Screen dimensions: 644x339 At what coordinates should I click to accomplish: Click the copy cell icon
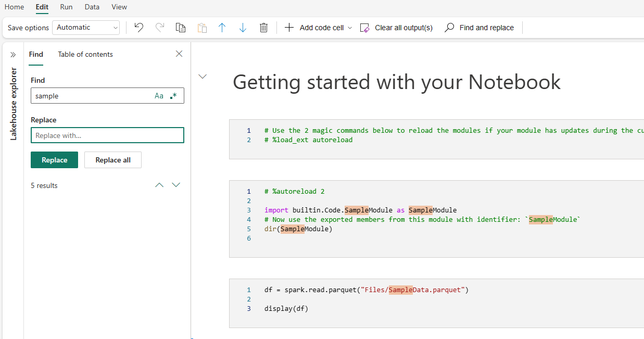[x=181, y=28]
